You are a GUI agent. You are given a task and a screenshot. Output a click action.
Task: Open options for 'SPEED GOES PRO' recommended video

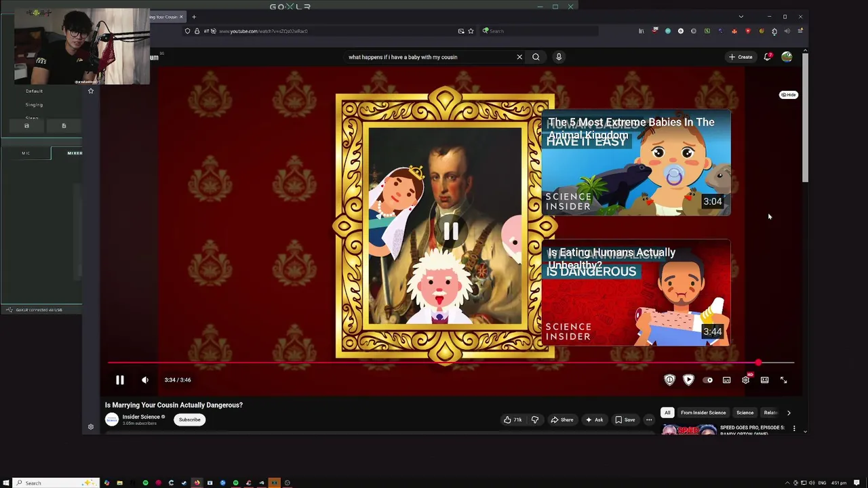(x=795, y=430)
